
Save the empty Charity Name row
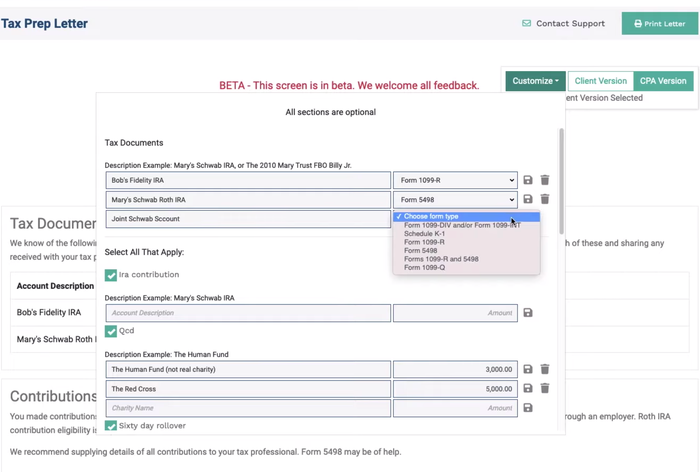pos(528,408)
